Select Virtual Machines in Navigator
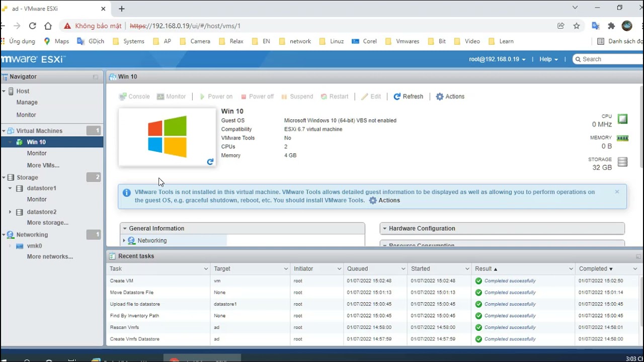This screenshot has height=362, width=644. 39,131
